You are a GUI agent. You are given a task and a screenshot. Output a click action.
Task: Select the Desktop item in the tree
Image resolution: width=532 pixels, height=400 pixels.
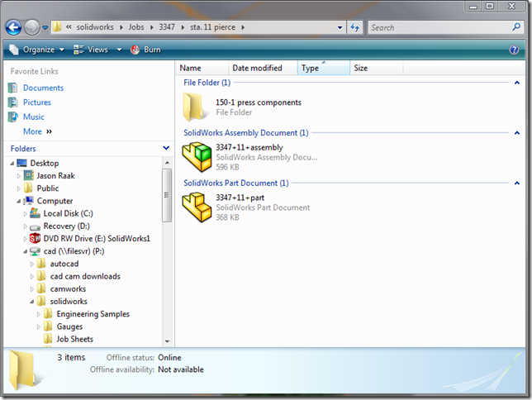click(x=45, y=164)
